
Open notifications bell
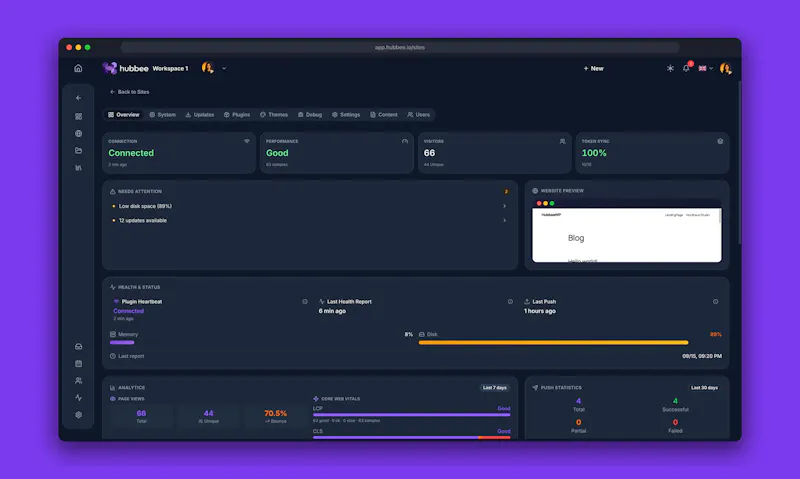[x=686, y=68]
